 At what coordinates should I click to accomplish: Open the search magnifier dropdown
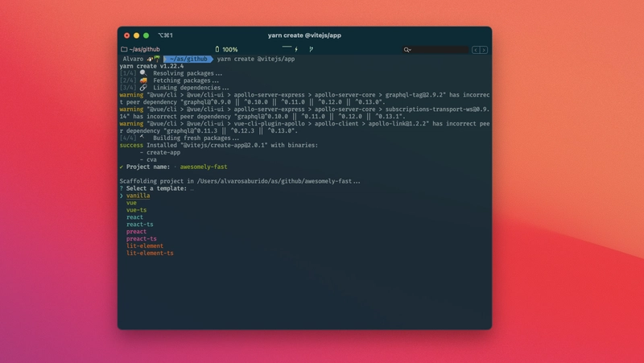click(407, 50)
